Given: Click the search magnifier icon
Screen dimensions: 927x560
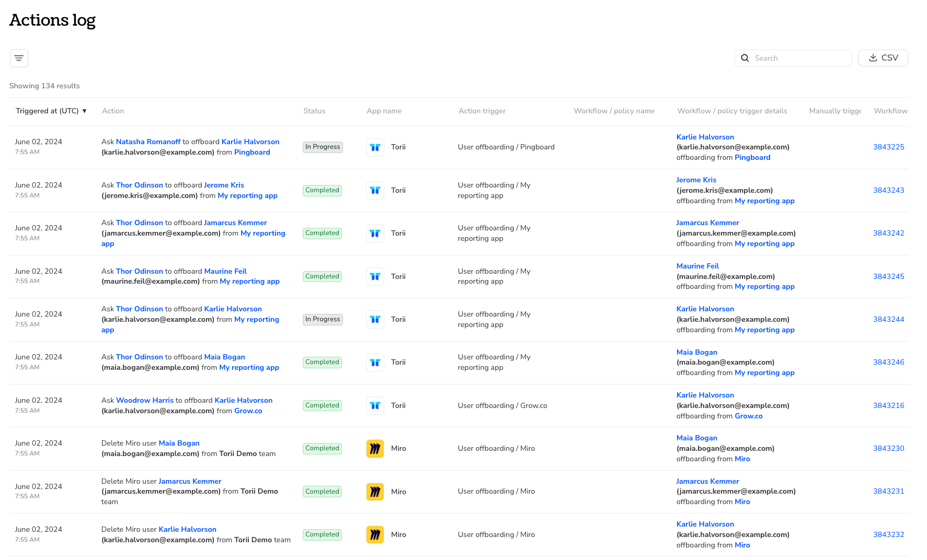Looking at the screenshot, I should click(745, 58).
